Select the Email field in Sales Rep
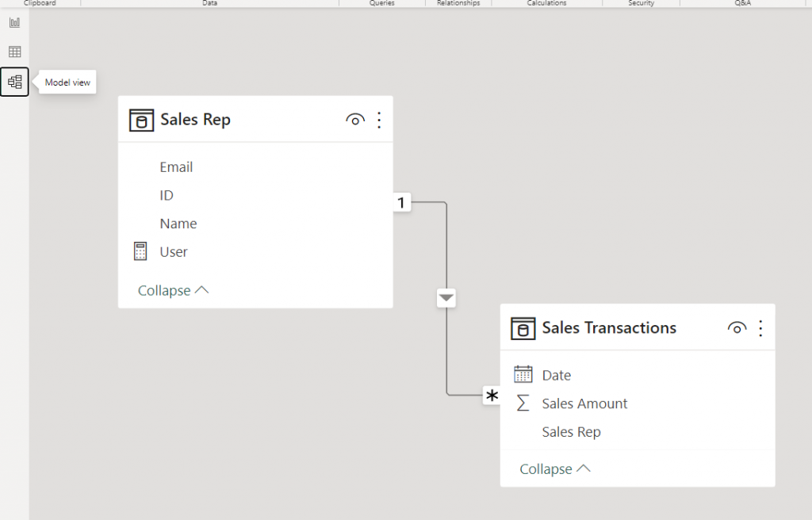Screen dimensions: 812x520 [176, 167]
